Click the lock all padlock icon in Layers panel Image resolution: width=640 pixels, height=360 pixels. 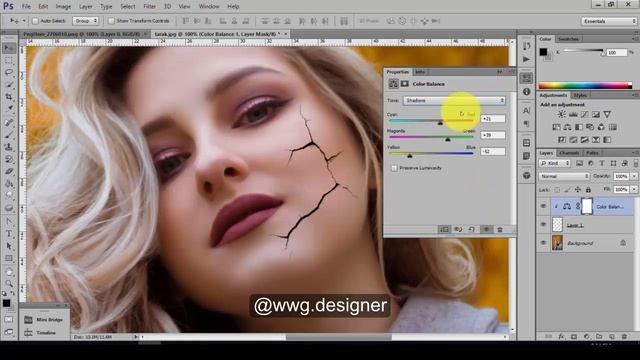point(588,189)
